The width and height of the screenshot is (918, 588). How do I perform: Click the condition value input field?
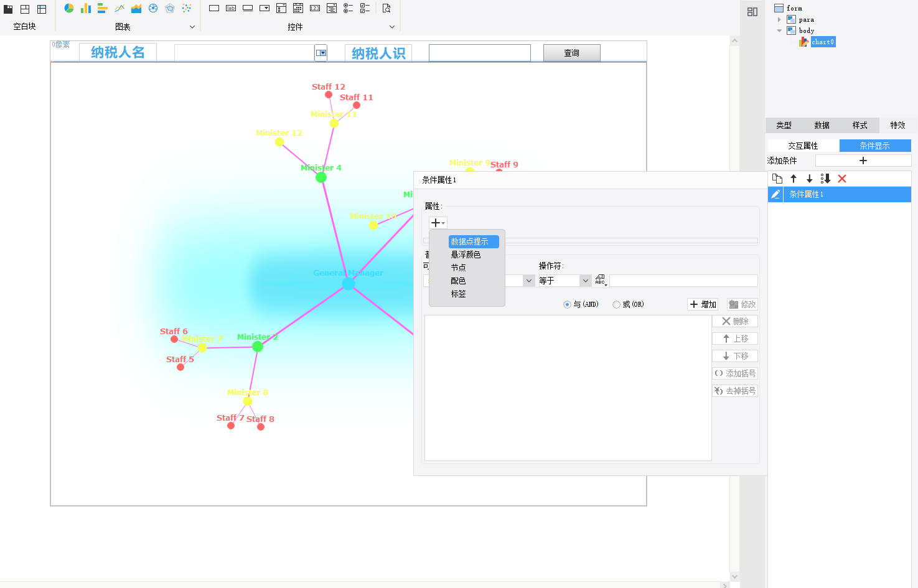click(683, 281)
